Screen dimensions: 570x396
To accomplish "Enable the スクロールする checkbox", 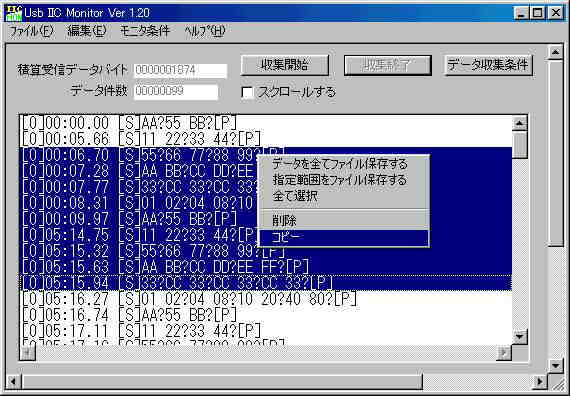I will (x=247, y=92).
